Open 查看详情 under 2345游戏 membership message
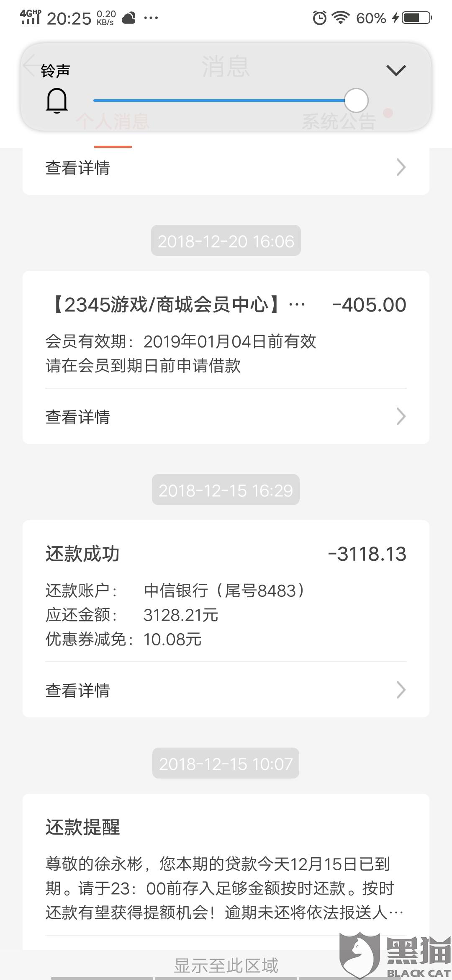 pyautogui.click(x=226, y=417)
